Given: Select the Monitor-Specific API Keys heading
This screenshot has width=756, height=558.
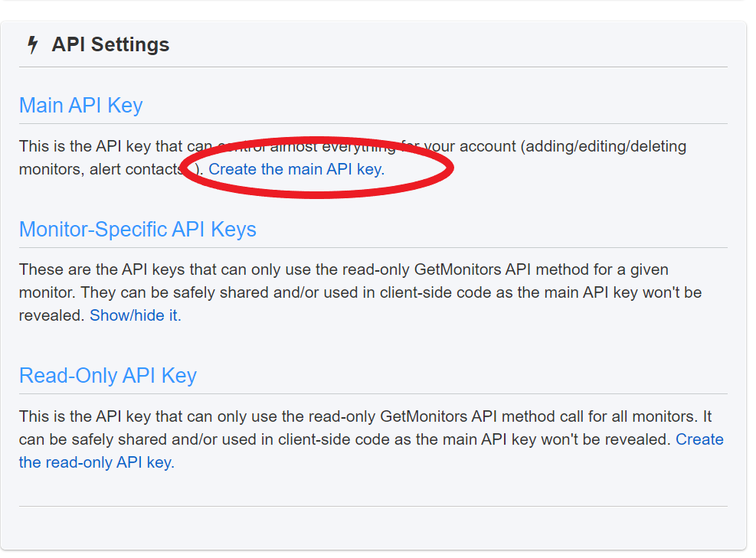Looking at the screenshot, I should point(137,229).
